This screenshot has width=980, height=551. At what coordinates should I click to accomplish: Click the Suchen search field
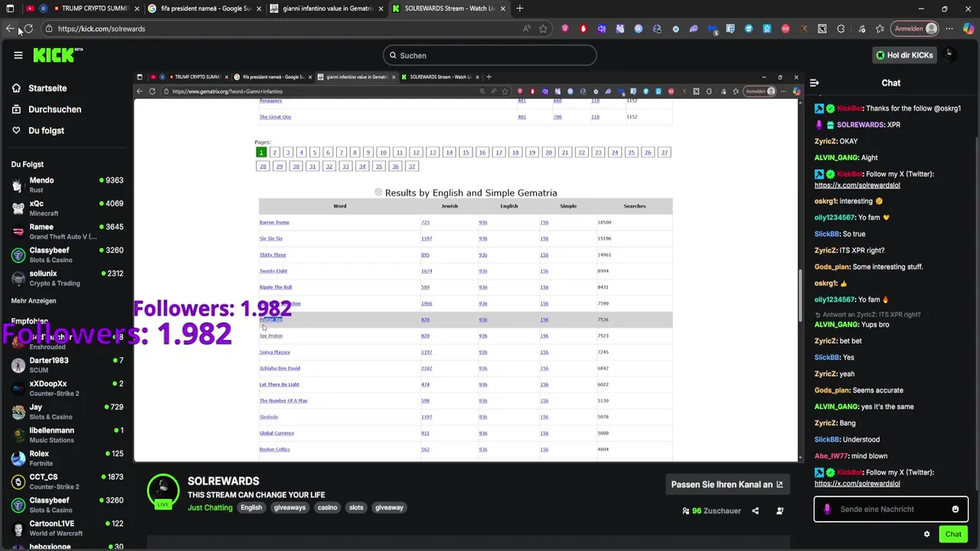[x=489, y=55]
